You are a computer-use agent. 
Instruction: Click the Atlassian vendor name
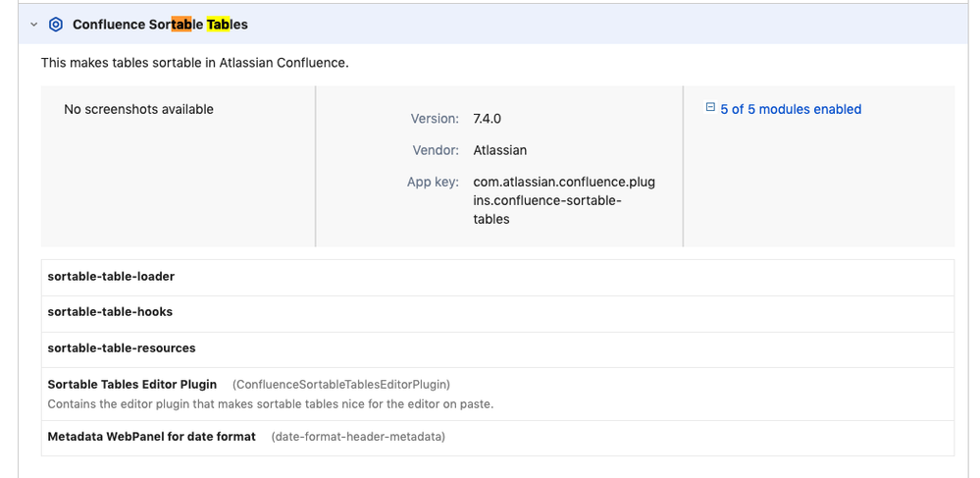(x=499, y=150)
